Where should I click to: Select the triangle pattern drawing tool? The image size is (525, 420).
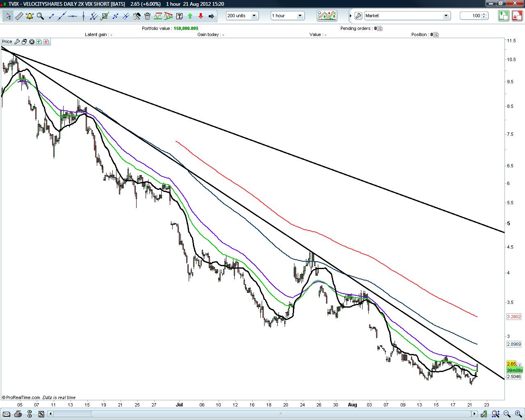coord(169,16)
